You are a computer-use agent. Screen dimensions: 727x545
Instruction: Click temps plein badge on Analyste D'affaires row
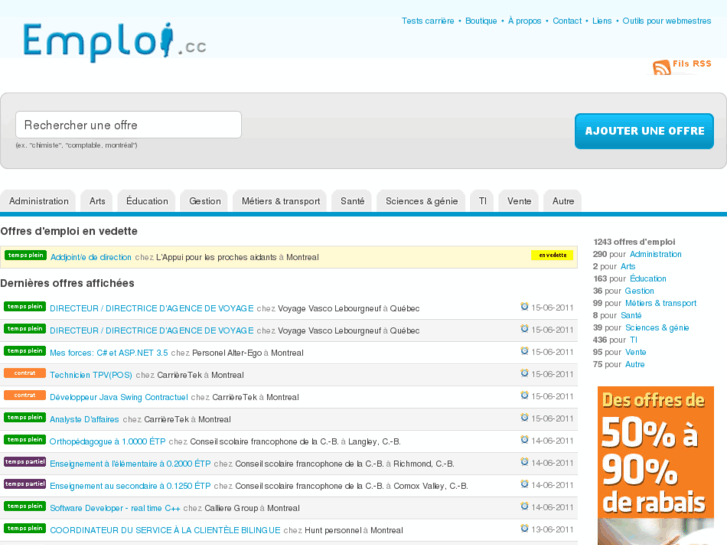tap(25, 417)
